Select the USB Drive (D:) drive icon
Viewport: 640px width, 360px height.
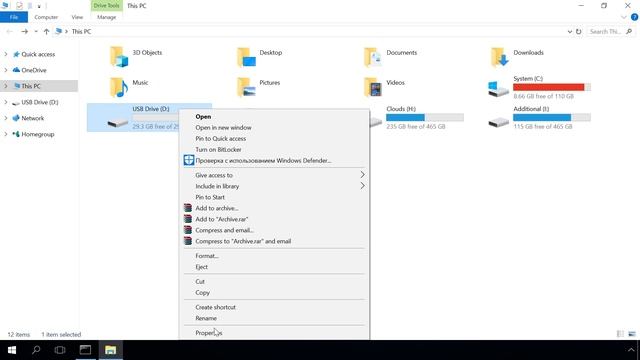point(118,122)
